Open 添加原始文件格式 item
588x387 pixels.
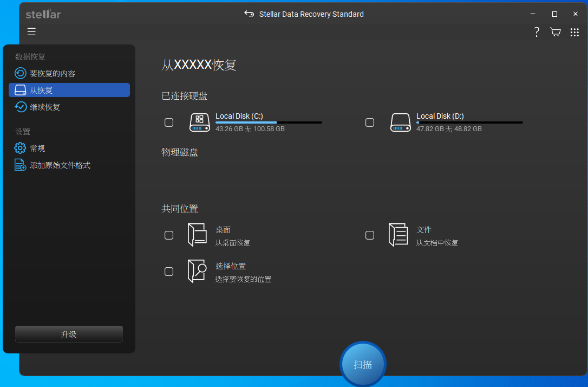click(69, 165)
